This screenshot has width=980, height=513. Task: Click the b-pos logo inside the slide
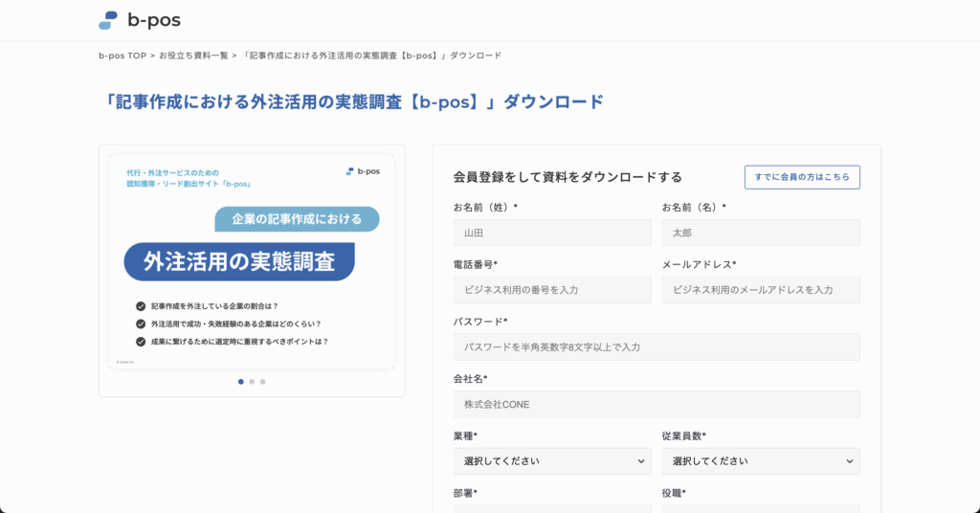pos(363,171)
